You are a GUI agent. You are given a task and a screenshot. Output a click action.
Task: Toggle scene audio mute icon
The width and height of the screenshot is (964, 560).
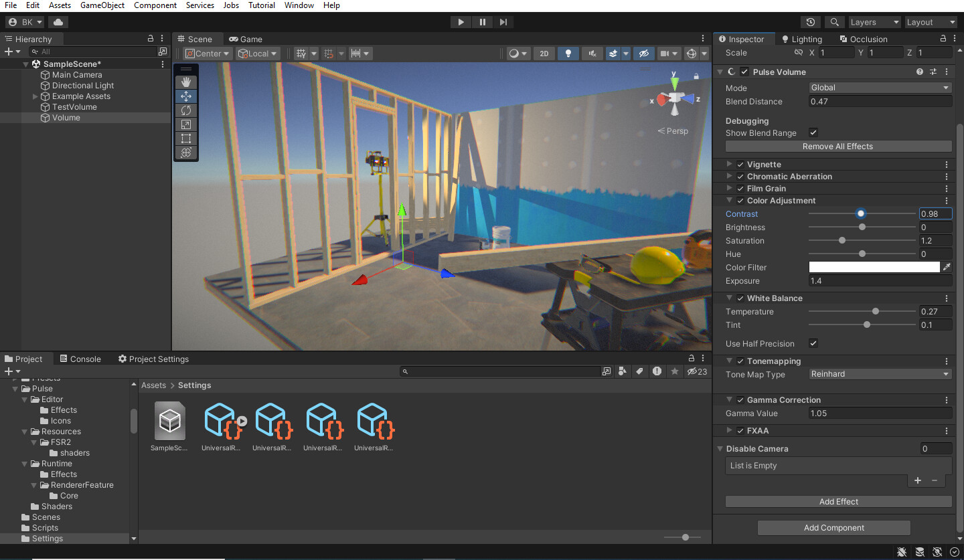pos(592,53)
